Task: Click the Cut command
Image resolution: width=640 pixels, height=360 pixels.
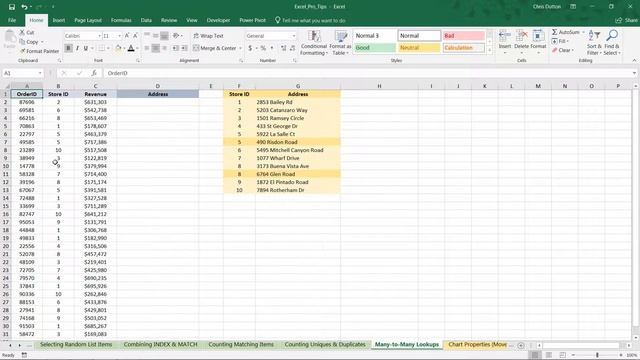Action: click(27, 32)
